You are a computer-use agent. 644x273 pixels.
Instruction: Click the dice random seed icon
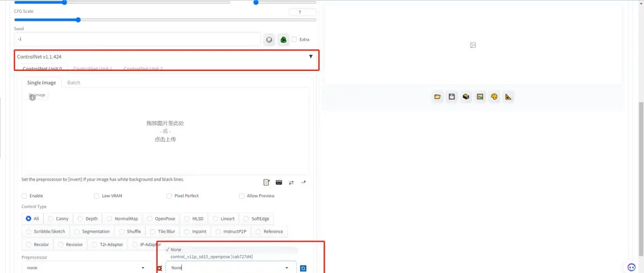[x=269, y=39]
